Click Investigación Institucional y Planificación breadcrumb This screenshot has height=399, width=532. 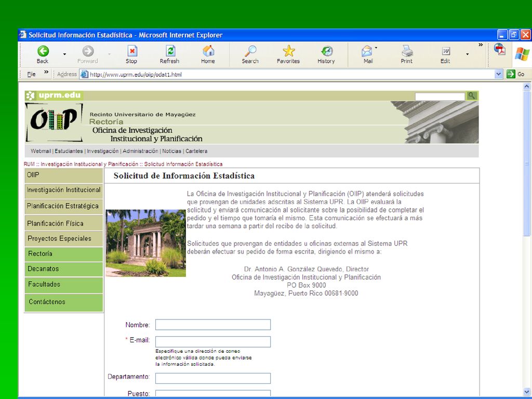point(89,164)
